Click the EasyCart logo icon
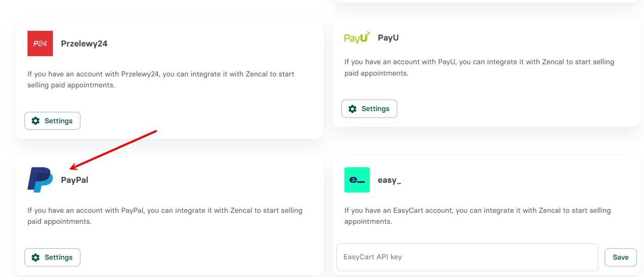The width and height of the screenshot is (644, 277). tap(357, 179)
